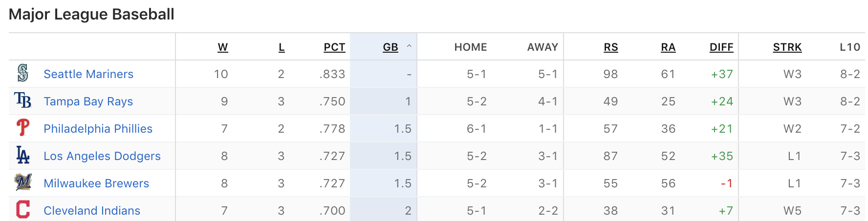Viewport: 868px width, 221px height.
Task: Visit the Milwaukee Brewers team page
Action: coord(96,183)
